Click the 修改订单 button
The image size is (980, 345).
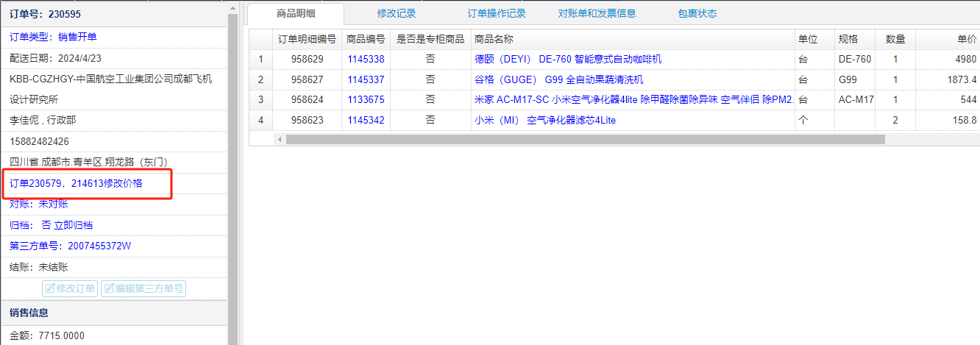tap(71, 288)
